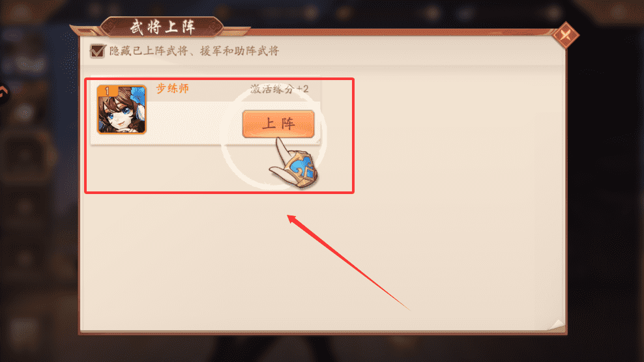Tap the pointing hand guide icon
This screenshot has height=362, width=644.
point(294,164)
